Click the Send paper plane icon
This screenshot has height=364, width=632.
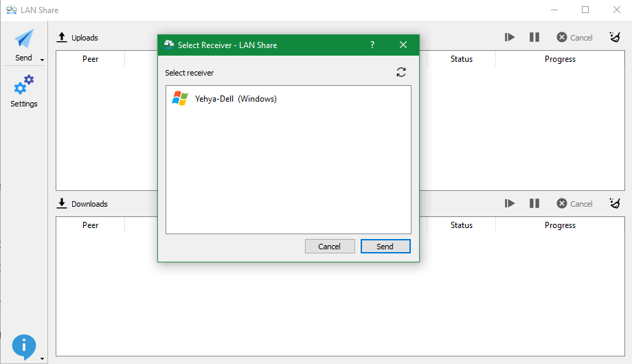point(24,38)
